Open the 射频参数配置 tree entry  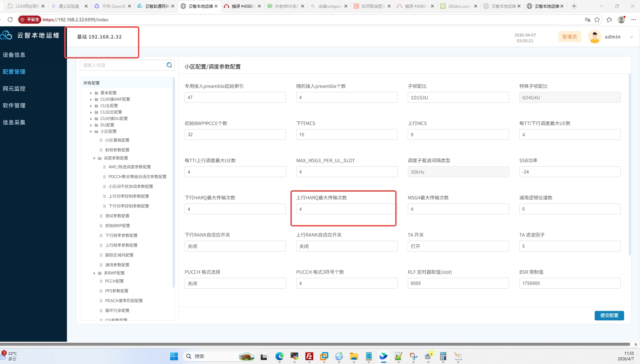(x=117, y=150)
